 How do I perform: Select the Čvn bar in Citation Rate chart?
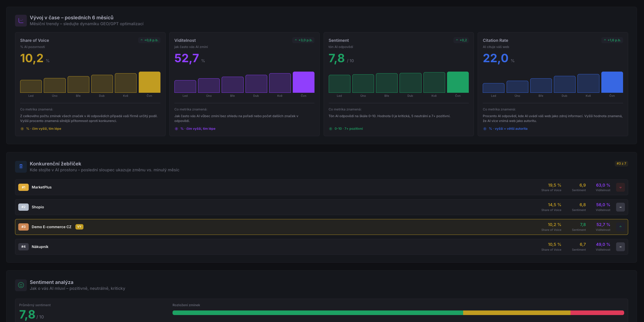tap(612, 82)
